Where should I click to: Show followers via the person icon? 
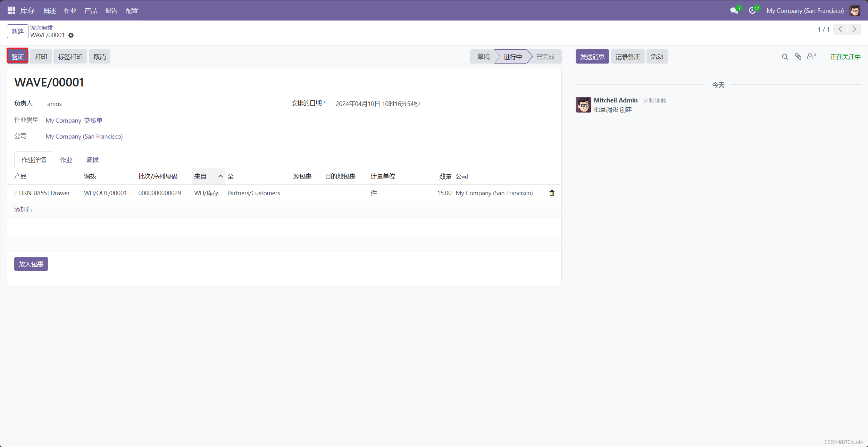click(810, 57)
